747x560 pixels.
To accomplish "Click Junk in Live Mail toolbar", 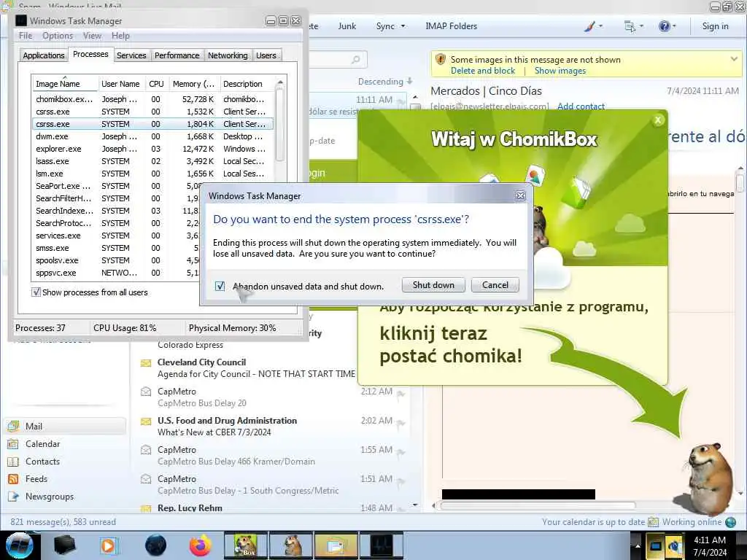I will (x=347, y=26).
